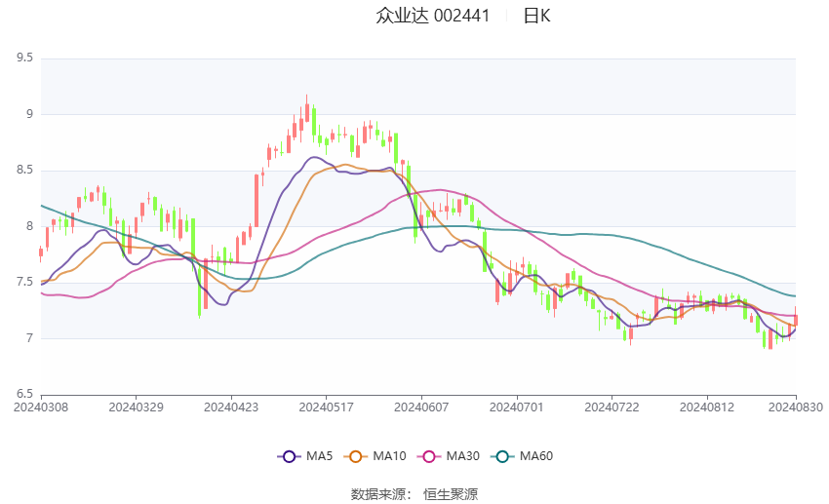
Task: Click the 20240308 start date label
Action: coord(41,406)
